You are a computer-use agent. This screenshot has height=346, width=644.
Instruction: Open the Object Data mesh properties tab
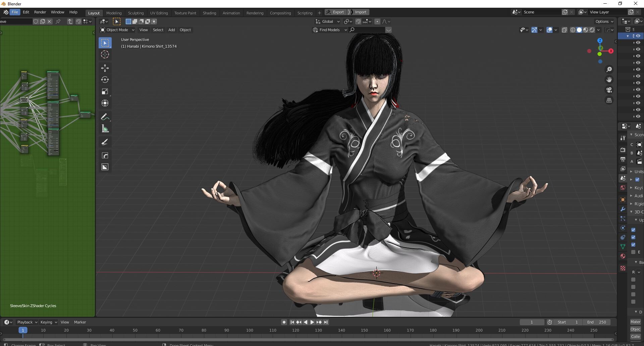[623, 247]
